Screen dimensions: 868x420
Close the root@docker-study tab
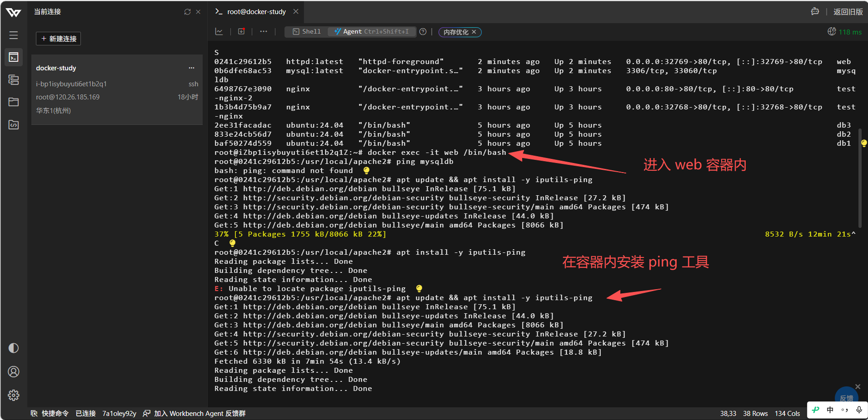click(296, 11)
